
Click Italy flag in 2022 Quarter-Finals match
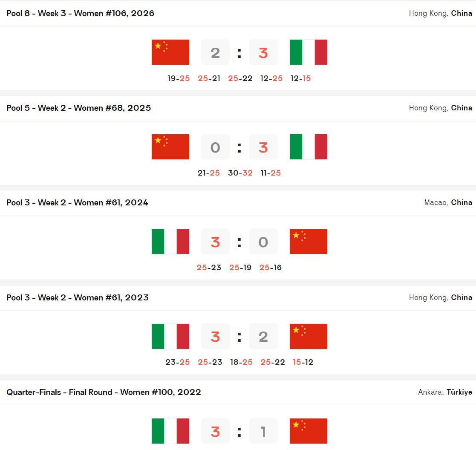click(170, 431)
